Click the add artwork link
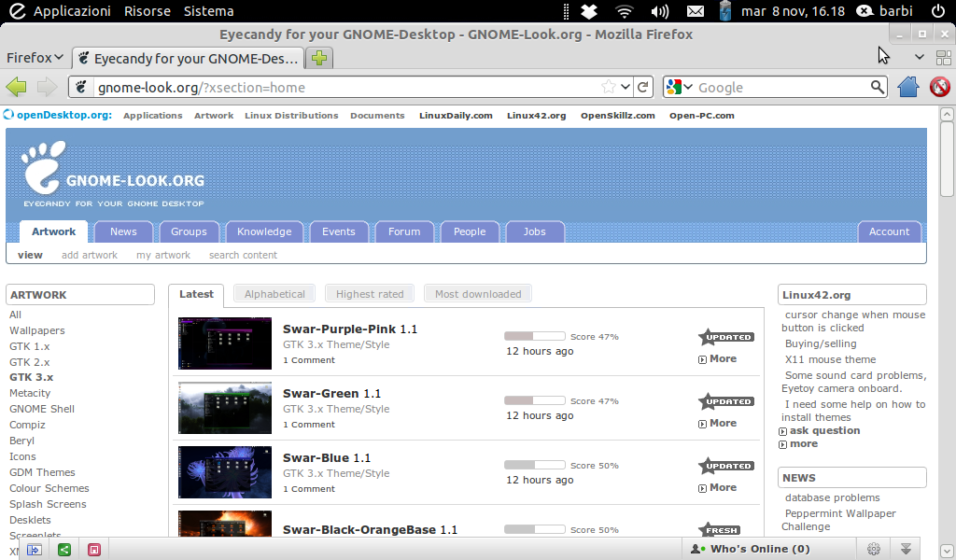 89,255
